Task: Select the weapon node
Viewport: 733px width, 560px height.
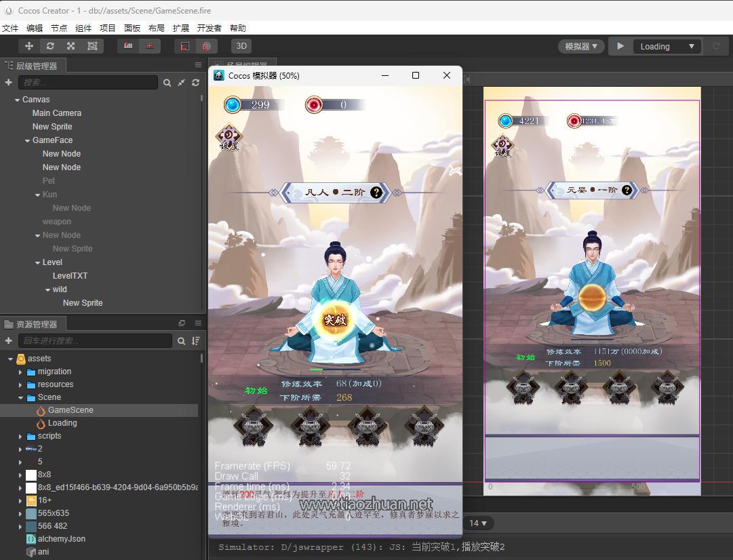Action: click(x=56, y=222)
